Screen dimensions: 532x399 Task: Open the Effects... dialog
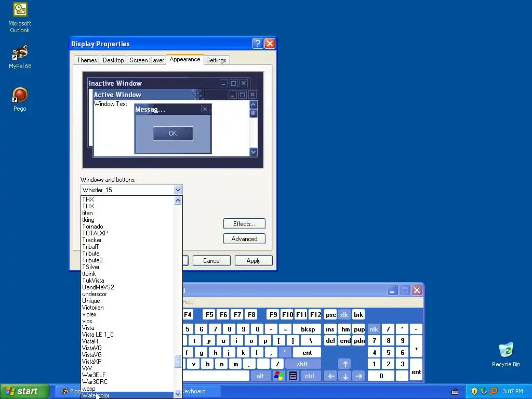coord(244,224)
